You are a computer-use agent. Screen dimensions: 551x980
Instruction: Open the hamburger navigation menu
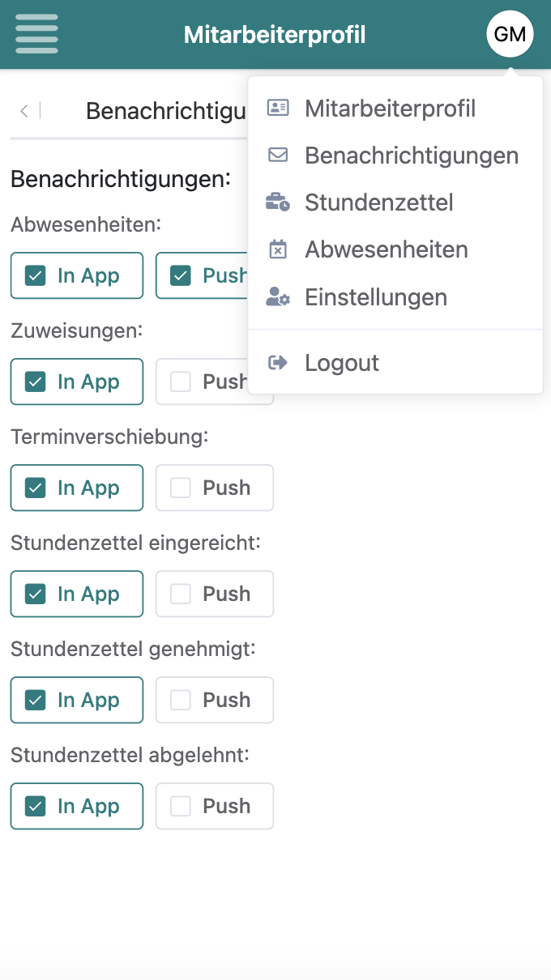[x=36, y=33]
